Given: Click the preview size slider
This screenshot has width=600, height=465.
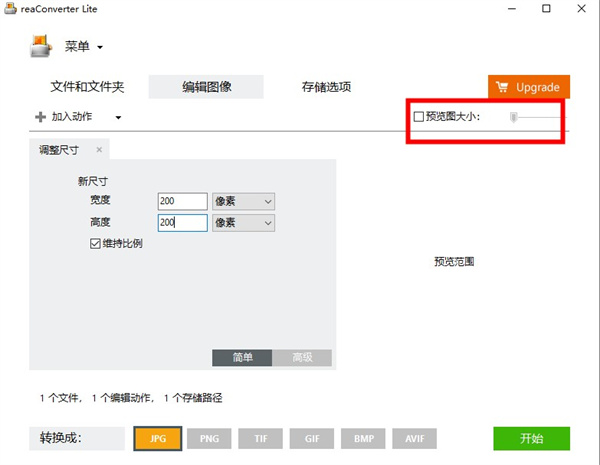Looking at the screenshot, I should [514, 117].
